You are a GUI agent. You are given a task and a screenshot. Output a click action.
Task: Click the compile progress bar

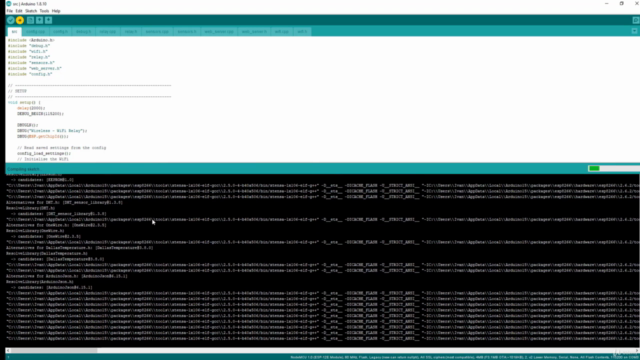[x=613, y=168]
